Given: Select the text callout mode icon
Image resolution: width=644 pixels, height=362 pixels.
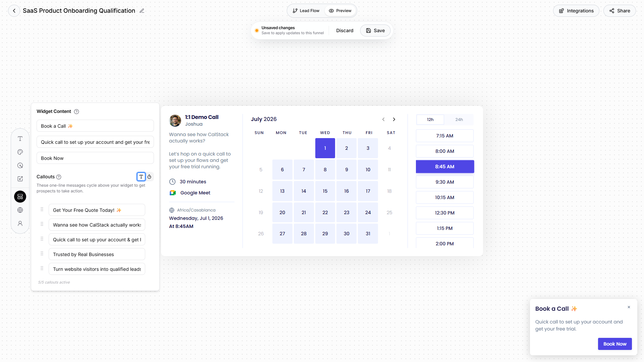Looking at the screenshot, I should (x=141, y=177).
